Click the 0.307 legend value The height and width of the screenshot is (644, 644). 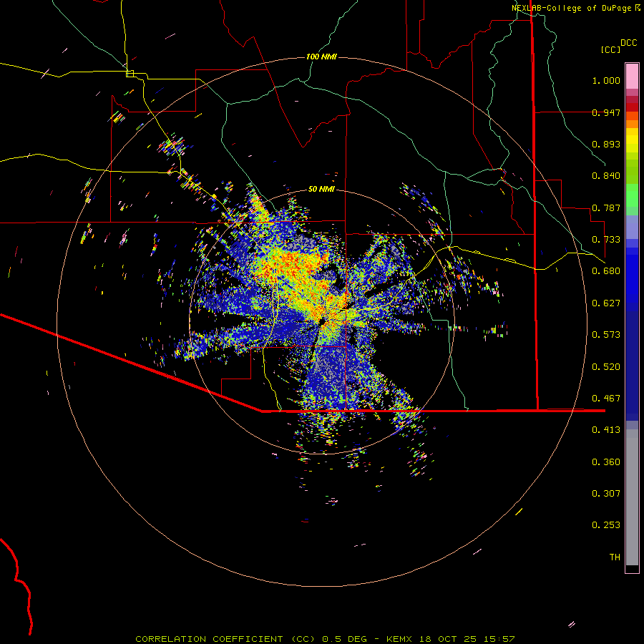[x=606, y=494]
